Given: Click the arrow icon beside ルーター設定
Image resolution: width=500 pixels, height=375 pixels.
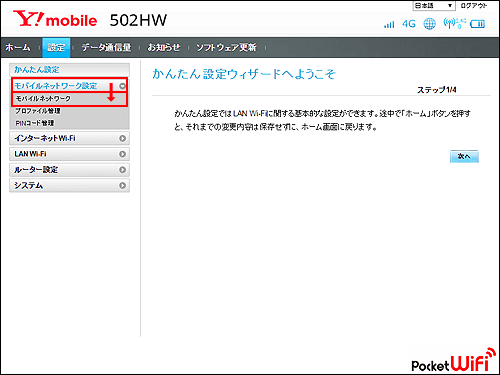Looking at the screenshot, I should pos(122,170).
